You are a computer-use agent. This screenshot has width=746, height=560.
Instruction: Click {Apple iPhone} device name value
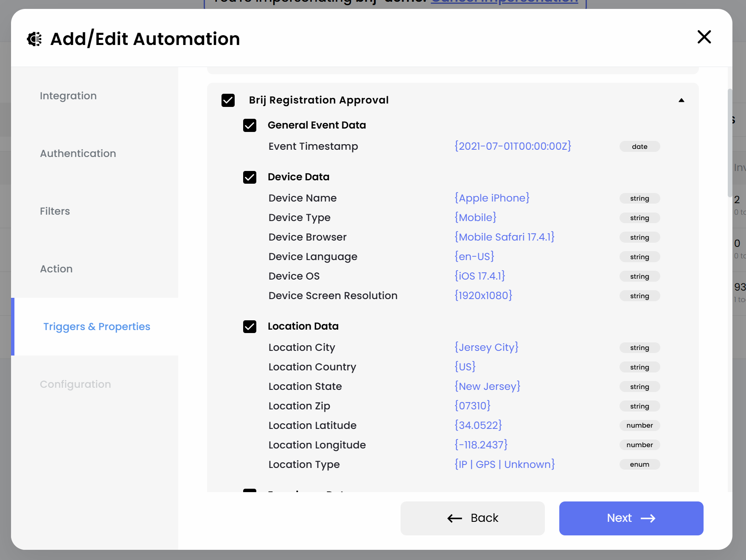click(492, 198)
